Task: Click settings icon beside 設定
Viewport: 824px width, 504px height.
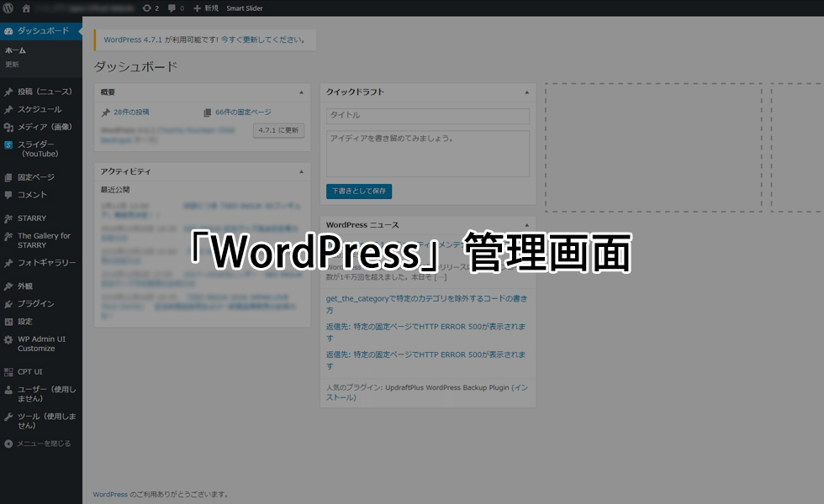Action: (8, 322)
